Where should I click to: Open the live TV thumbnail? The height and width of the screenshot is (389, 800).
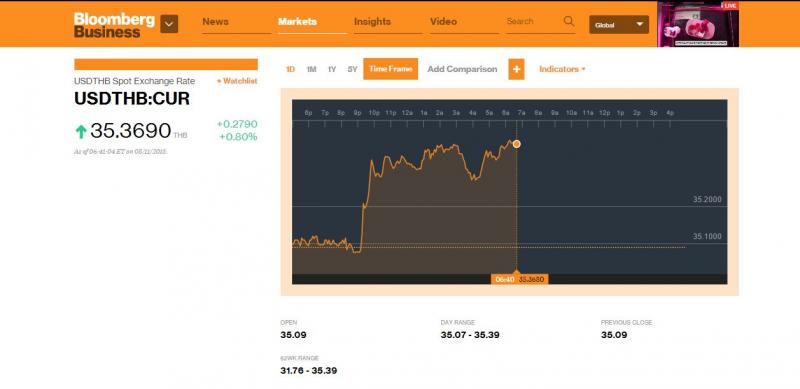697,24
